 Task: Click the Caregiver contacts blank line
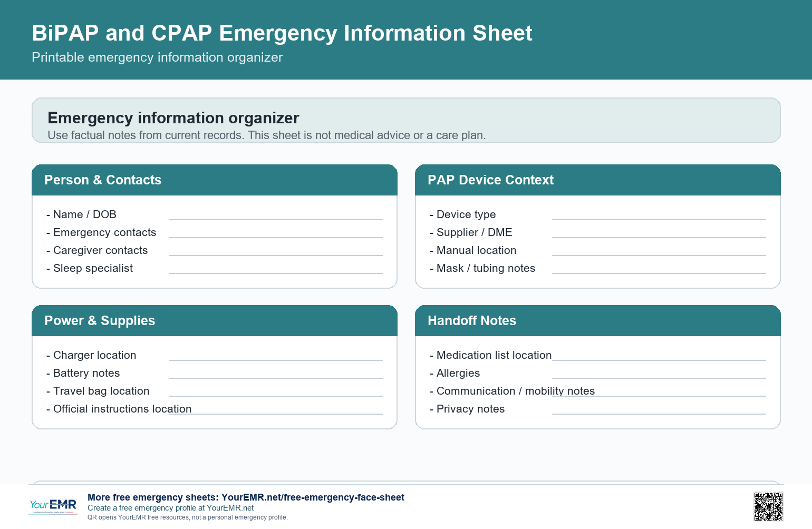click(276, 255)
